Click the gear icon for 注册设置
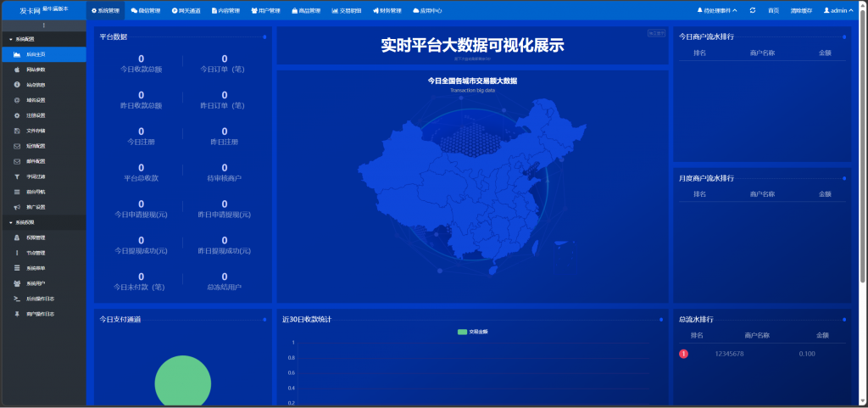The image size is (868, 408). (x=17, y=115)
